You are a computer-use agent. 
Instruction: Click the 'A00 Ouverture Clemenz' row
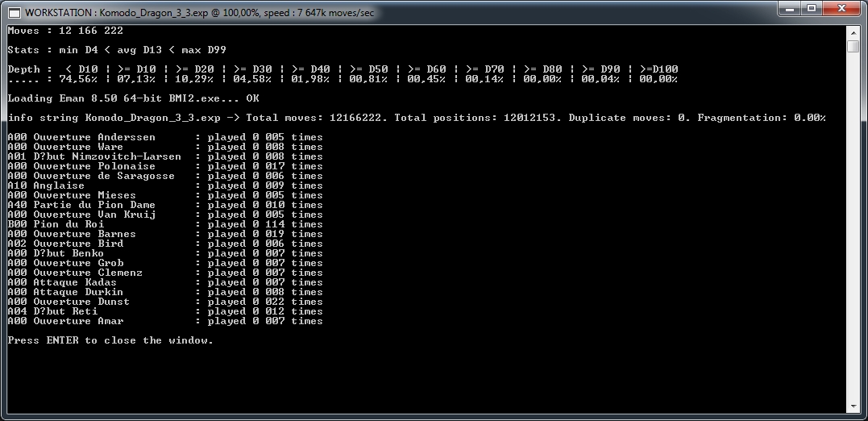click(x=165, y=273)
